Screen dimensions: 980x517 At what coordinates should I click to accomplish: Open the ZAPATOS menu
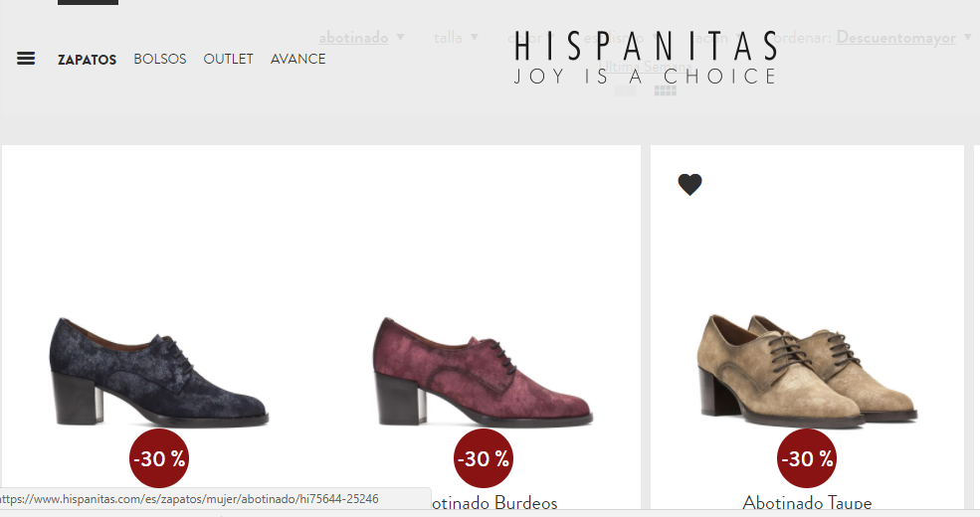pos(87,60)
